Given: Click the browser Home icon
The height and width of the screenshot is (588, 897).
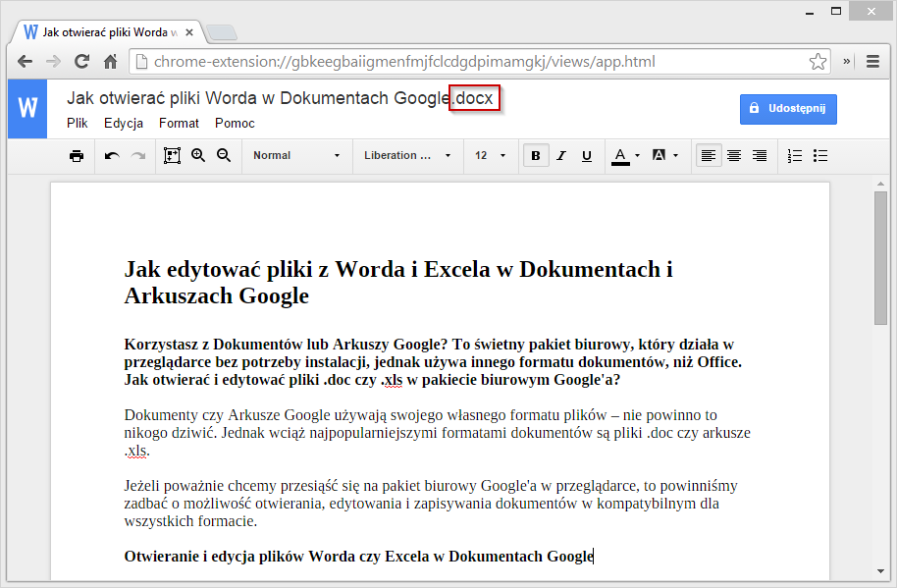Looking at the screenshot, I should pyautogui.click(x=111, y=61).
